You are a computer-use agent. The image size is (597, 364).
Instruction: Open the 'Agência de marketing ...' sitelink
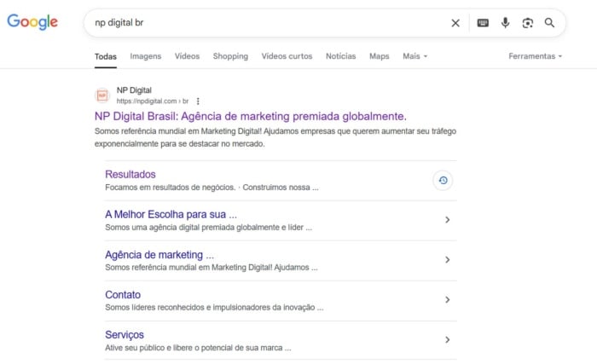pyautogui.click(x=159, y=255)
